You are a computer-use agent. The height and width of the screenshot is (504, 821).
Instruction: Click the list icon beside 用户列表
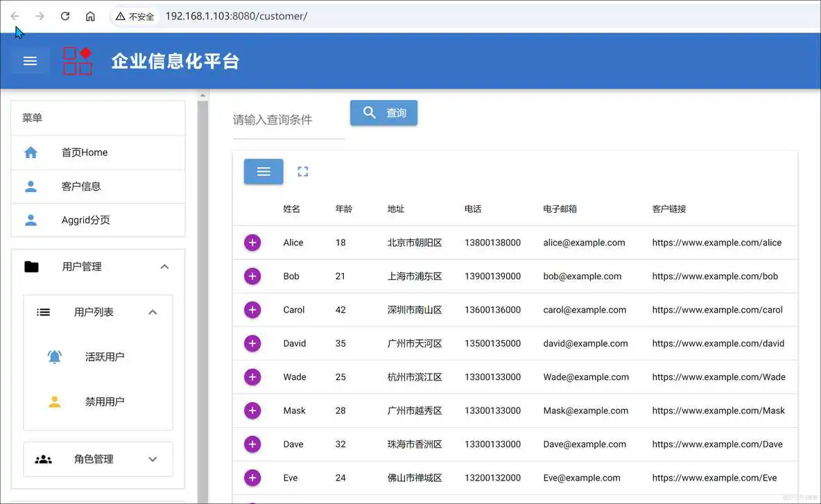43,312
